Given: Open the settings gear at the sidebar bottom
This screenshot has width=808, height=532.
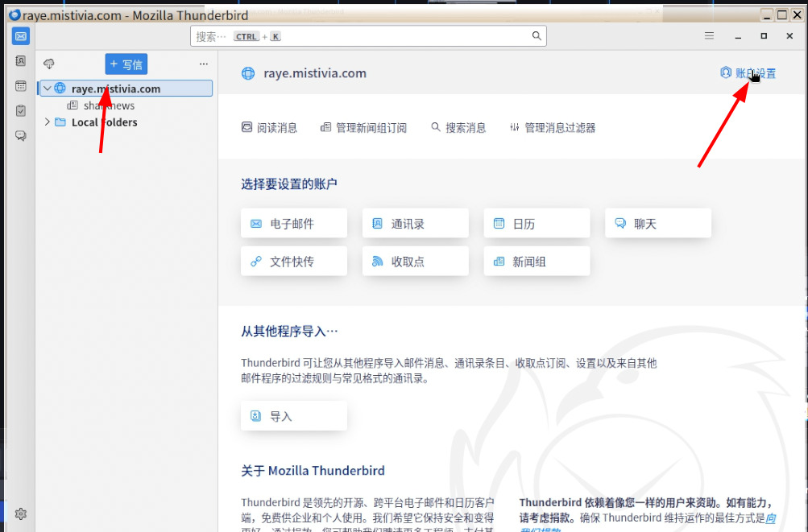Looking at the screenshot, I should (21, 513).
